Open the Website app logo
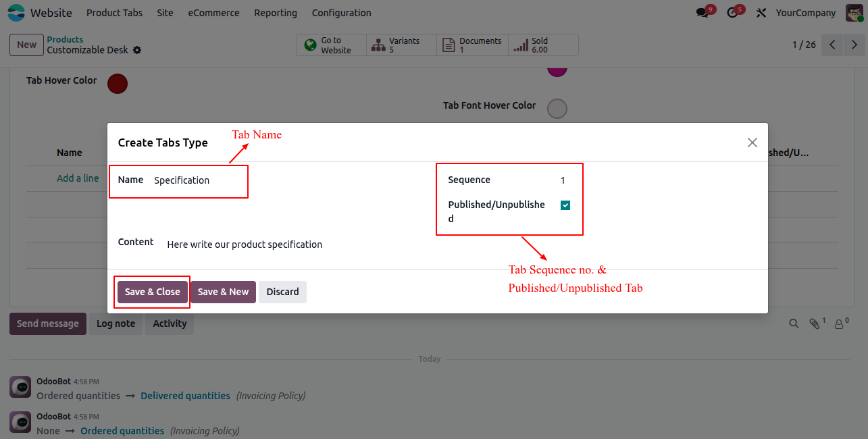 coord(16,13)
